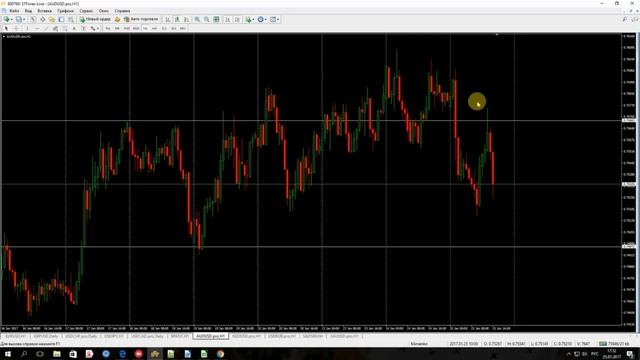The width and height of the screenshot is (640, 360).
Task: Switch to the NZDUSD.pro,H1 chart tab
Action: (x=246, y=336)
